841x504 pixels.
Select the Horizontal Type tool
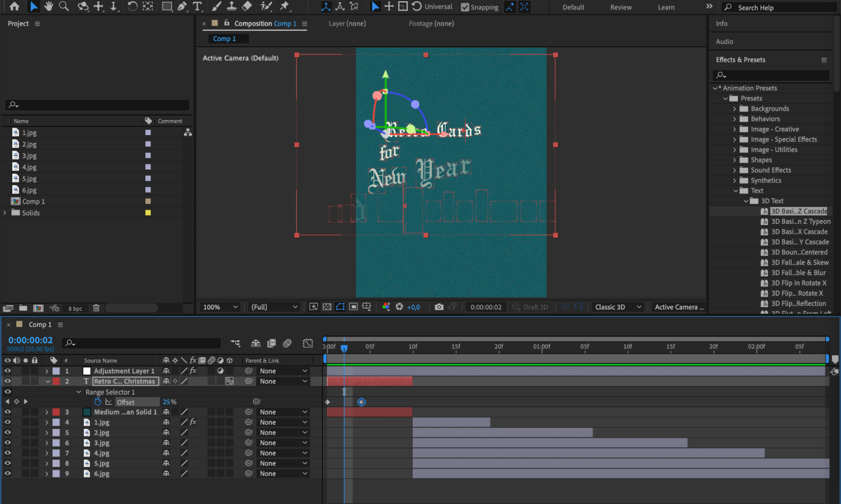coord(197,6)
